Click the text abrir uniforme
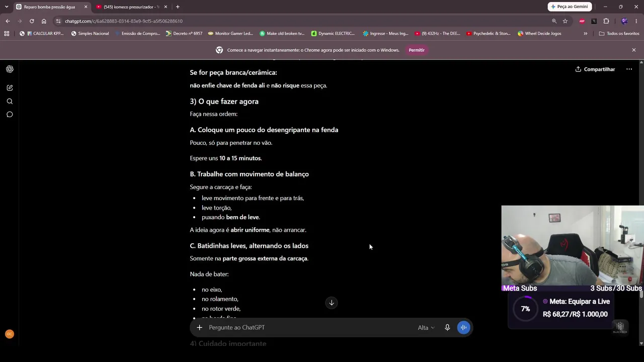 pos(250,230)
